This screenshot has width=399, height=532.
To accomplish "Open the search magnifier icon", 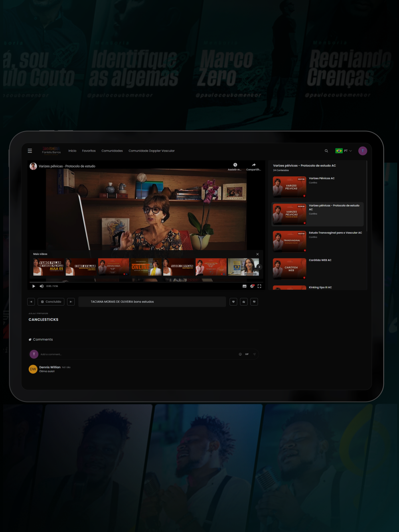I will pos(326,151).
